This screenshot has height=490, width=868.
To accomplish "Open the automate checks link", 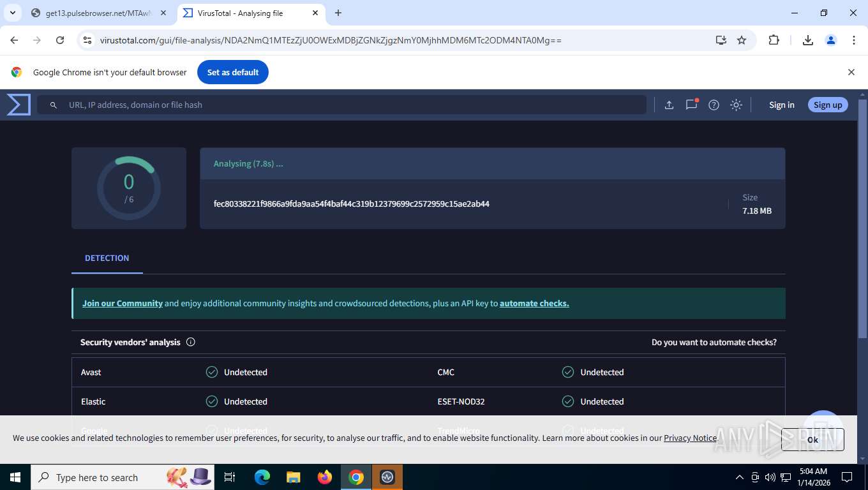I will (534, 304).
